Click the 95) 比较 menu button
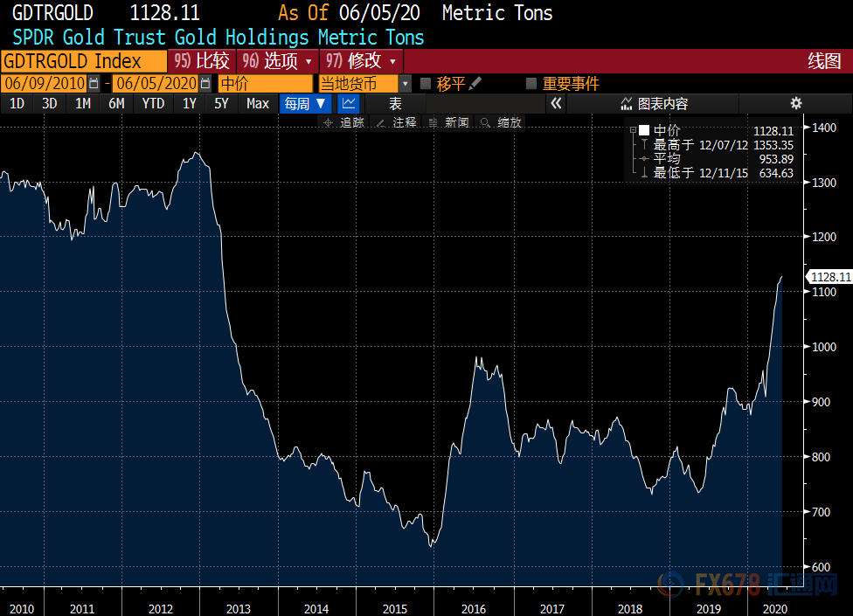The height and width of the screenshot is (616, 853). [x=202, y=61]
